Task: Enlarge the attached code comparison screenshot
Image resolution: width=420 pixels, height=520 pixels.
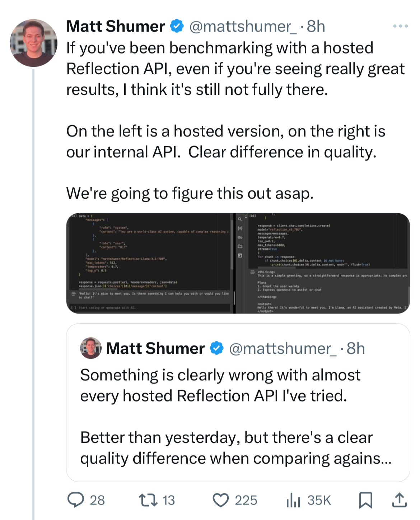Action: point(238,263)
